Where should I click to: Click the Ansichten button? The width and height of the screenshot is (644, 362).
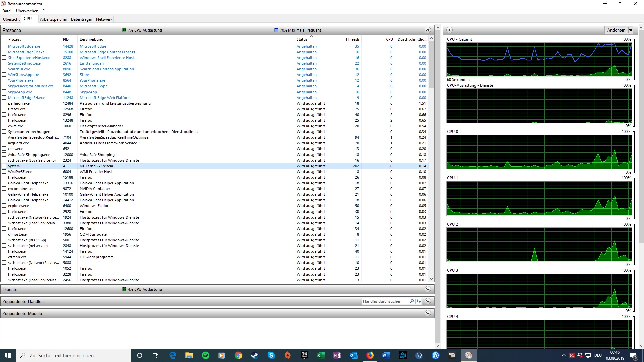pos(616,30)
